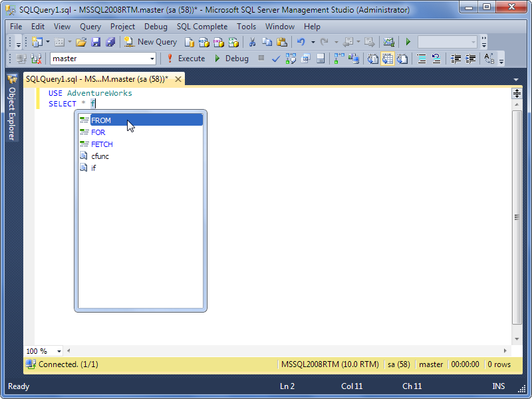This screenshot has width=532, height=399.
Task: Toggle Include Client Statistics
Action: pos(354,59)
